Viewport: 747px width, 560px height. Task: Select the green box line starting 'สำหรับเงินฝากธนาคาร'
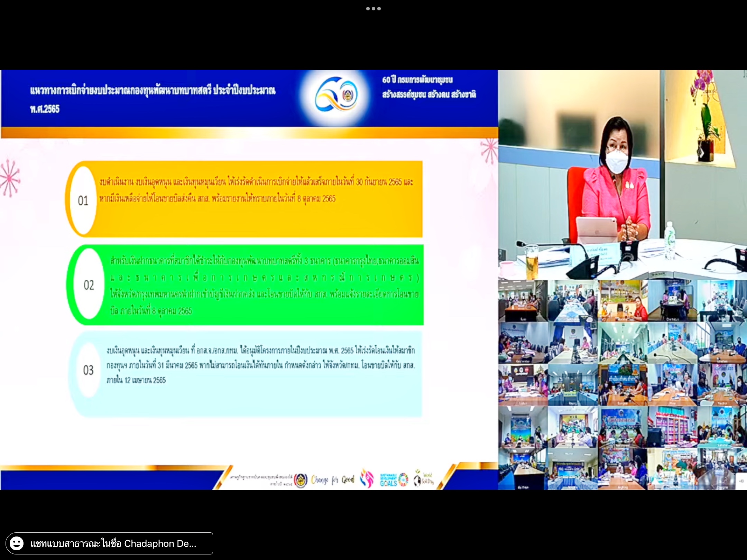(x=265, y=261)
